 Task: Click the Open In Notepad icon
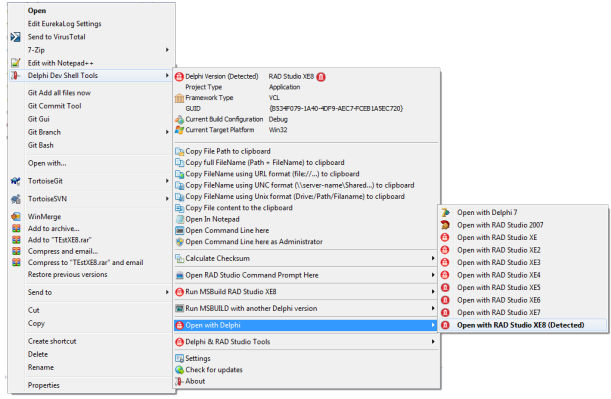pos(180,219)
